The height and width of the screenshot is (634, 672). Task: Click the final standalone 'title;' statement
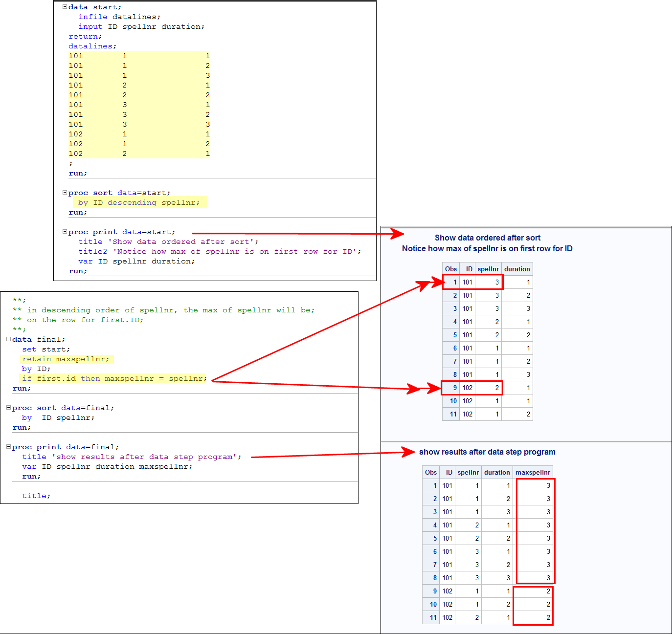[36, 496]
